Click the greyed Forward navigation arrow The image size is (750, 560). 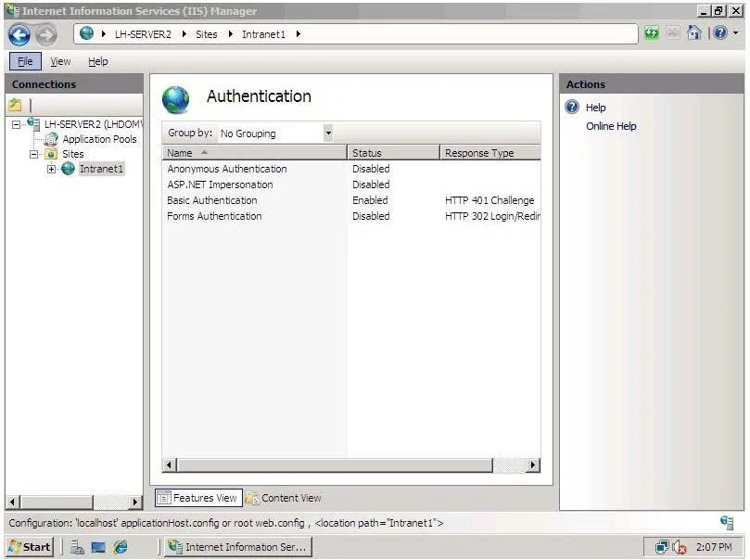coord(47,35)
